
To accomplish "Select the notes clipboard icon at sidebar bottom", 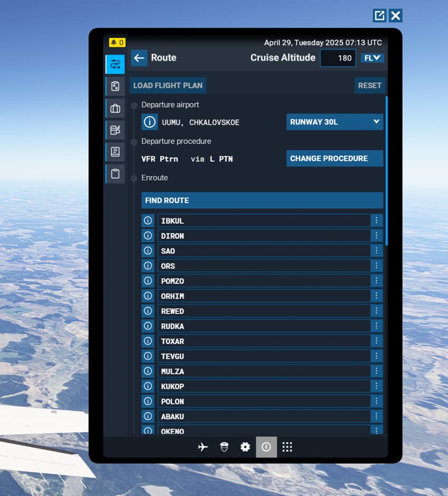I will [116, 173].
